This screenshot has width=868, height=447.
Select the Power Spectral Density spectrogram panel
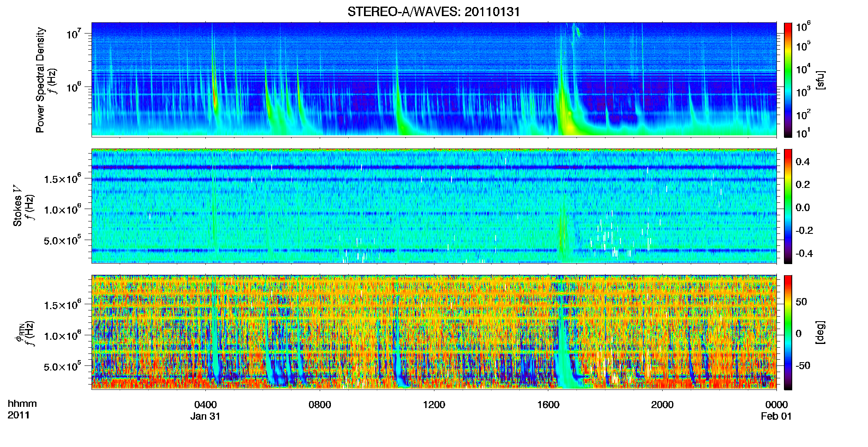point(434,79)
